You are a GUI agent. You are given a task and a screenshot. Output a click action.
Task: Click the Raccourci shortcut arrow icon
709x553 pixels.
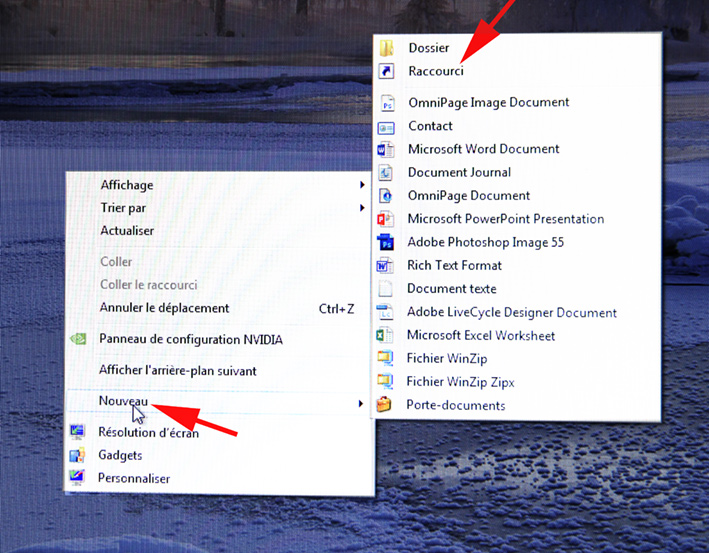[x=386, y=71]
